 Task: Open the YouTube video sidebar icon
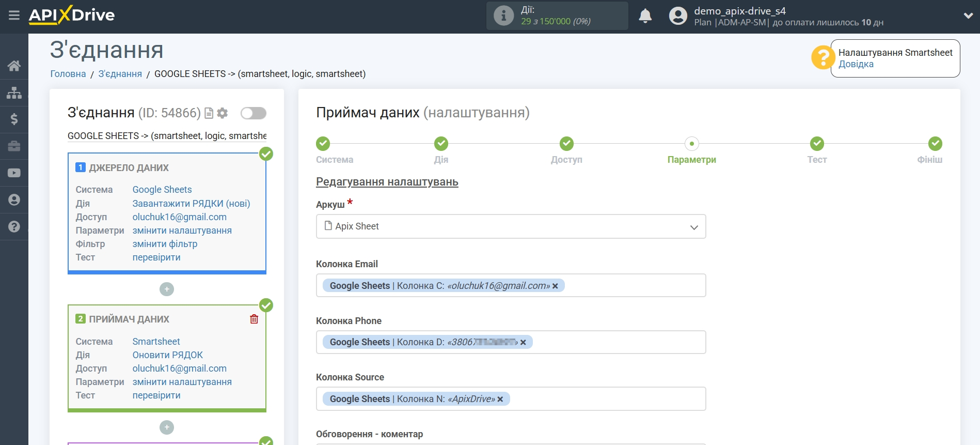14,173
